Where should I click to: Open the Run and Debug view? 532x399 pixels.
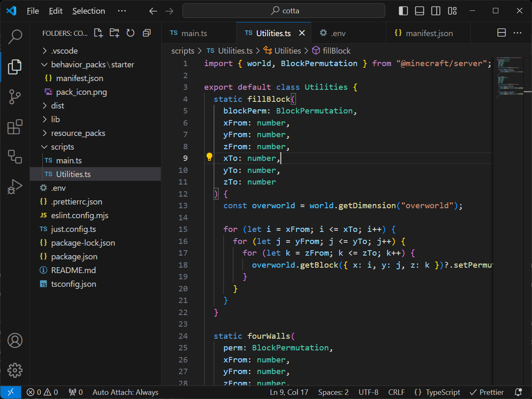pyautogui.click(x=15, y=187)
